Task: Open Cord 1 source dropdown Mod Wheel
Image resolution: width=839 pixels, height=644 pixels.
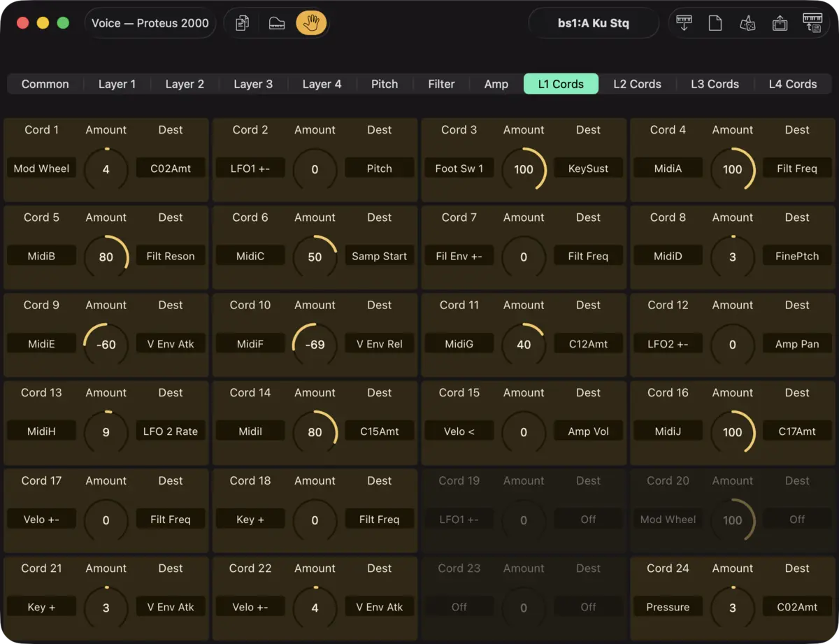Action: click(41, 169)
